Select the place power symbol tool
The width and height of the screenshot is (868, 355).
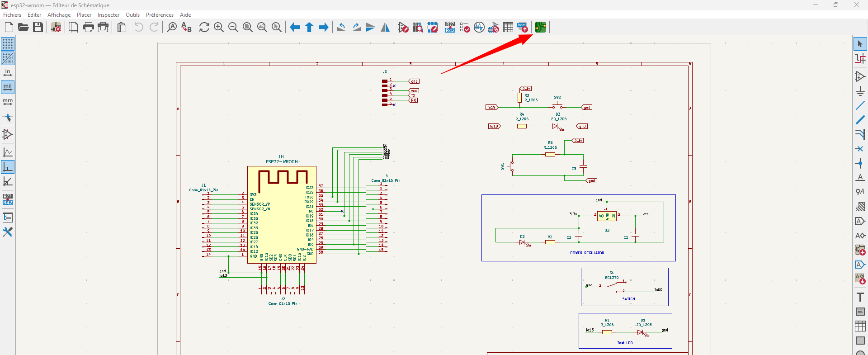click(x=860, y=91)
